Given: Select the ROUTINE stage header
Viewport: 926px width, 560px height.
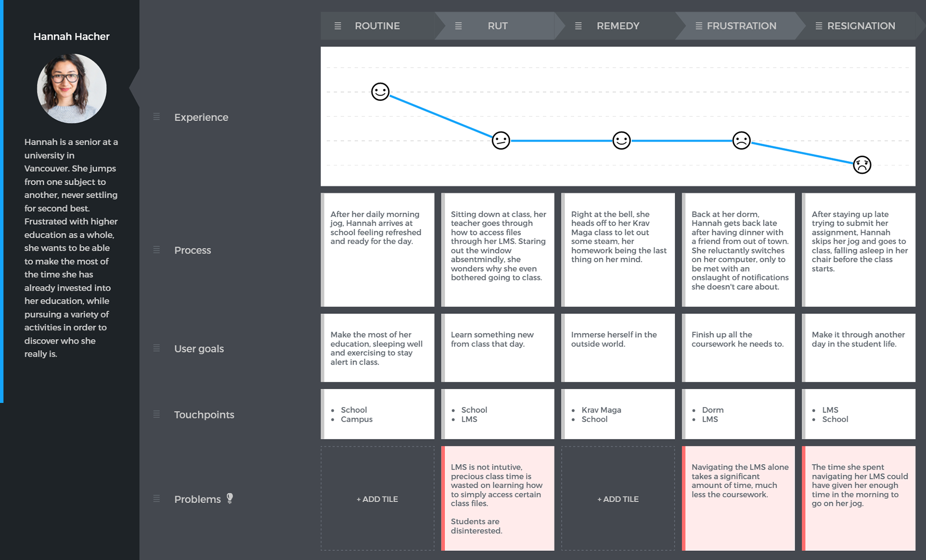Looking at the screenshot, I should (x=377, y=26).
